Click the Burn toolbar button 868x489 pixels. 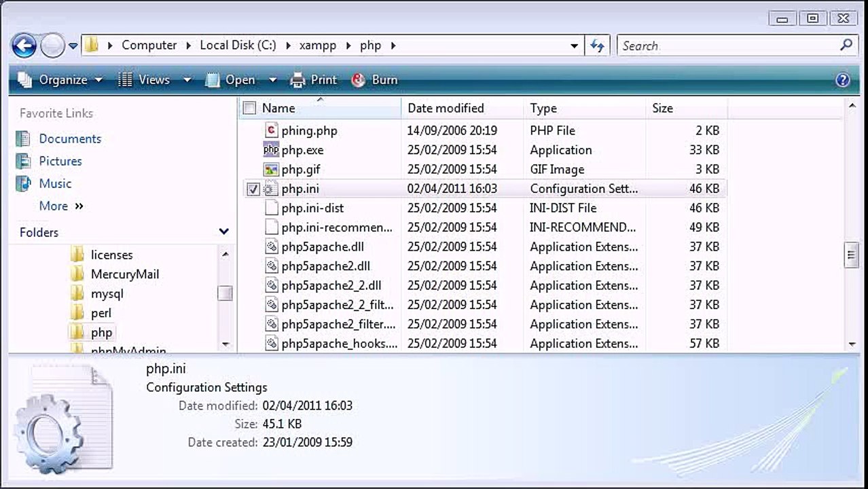[x=374, y=79]
